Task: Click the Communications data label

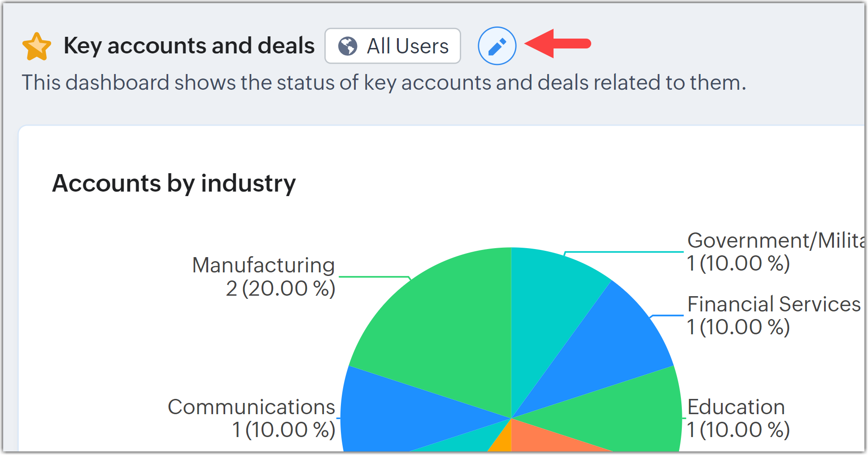Action: pyautogui.click(x=252, y=418)
